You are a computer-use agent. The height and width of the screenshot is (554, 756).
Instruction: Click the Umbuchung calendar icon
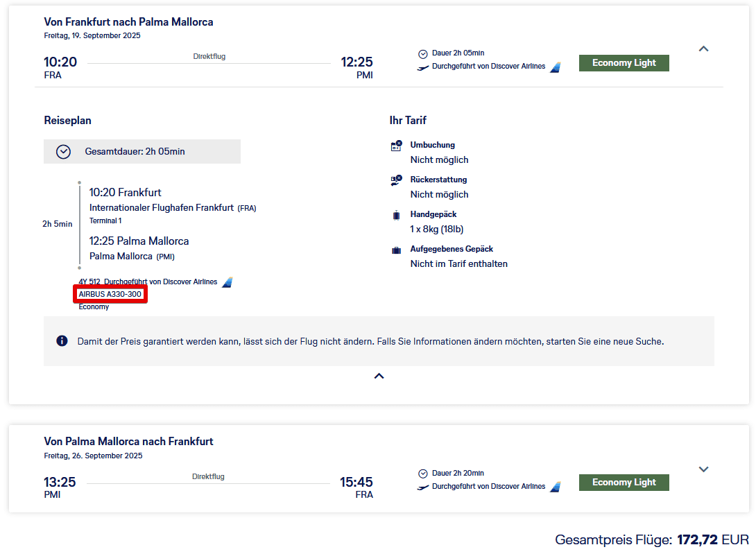tap(397, 146)
